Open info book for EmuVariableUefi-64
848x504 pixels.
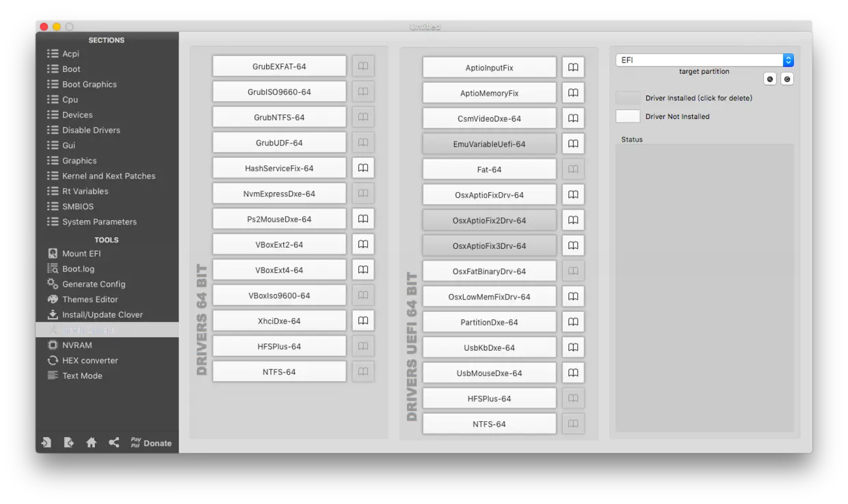pos(573,144)
